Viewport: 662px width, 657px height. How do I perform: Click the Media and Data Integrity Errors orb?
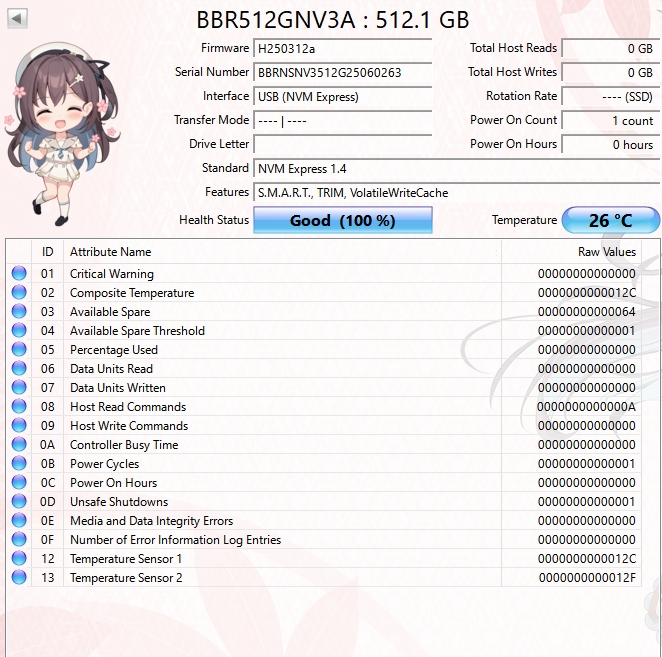point(19,520)
